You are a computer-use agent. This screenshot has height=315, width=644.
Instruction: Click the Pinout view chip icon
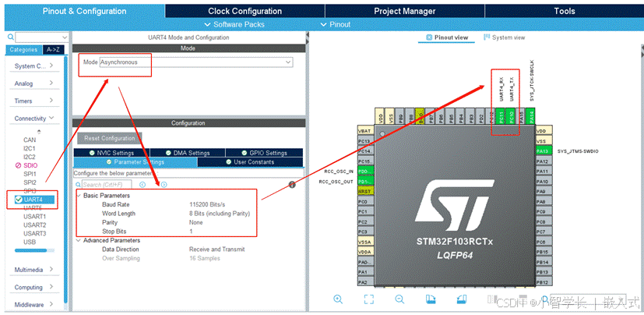point(429,37)
